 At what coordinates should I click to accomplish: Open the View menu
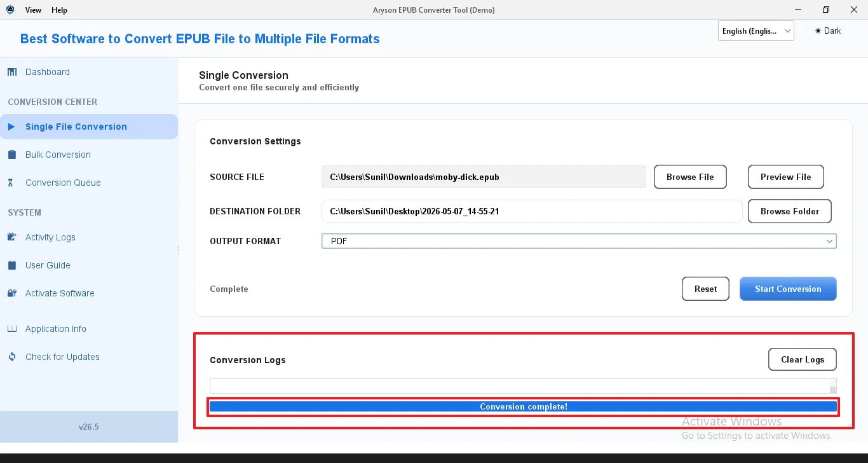pos(33,10)
